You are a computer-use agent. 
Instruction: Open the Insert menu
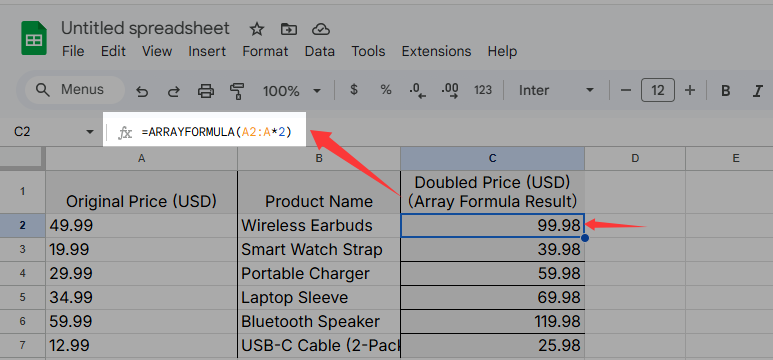[x=207, y=51]
